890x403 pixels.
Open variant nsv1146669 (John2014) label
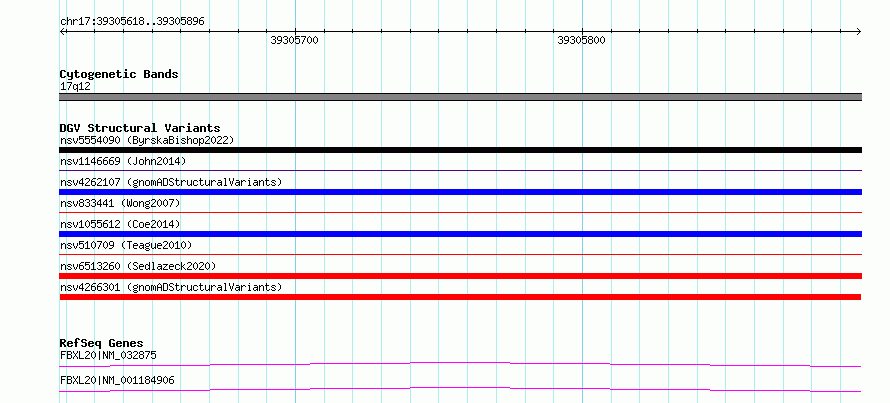coord(123,161)
